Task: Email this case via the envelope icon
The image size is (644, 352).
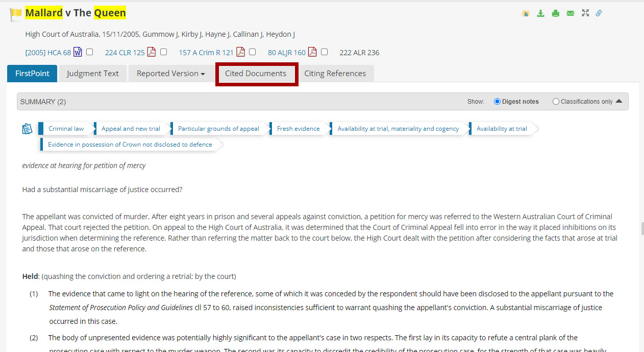Action: (x=570, y=13)
